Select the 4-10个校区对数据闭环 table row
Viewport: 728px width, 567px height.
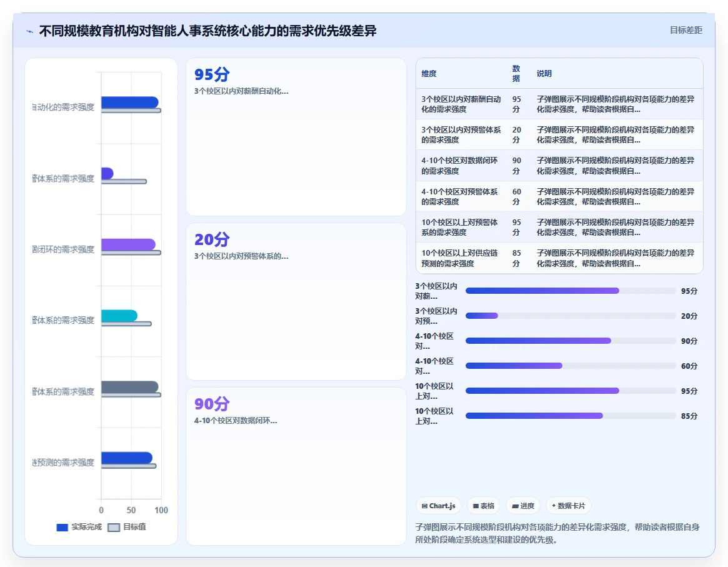[x=559, y=166]
